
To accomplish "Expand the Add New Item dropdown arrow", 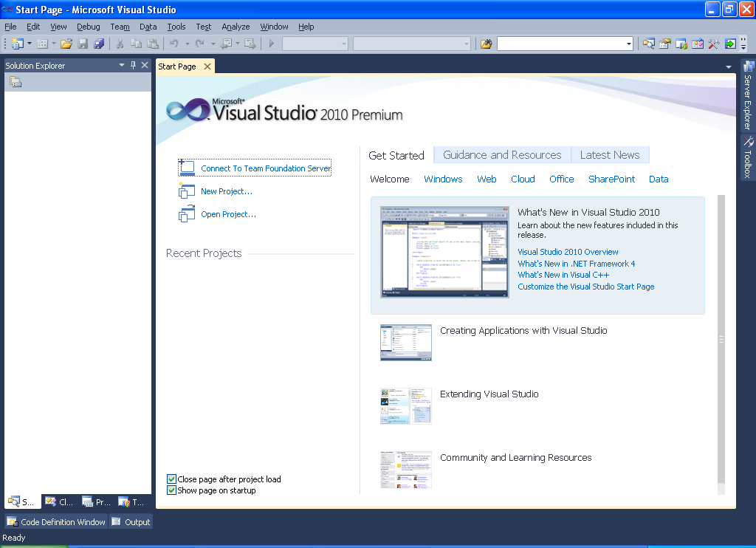I will click(53, 44).
